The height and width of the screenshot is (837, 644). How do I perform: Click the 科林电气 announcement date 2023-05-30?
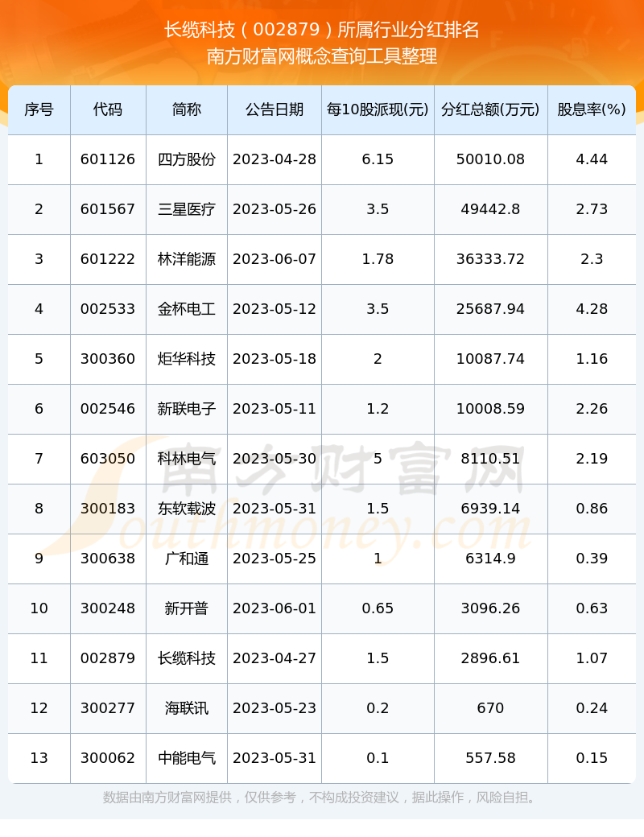point(275,459)
